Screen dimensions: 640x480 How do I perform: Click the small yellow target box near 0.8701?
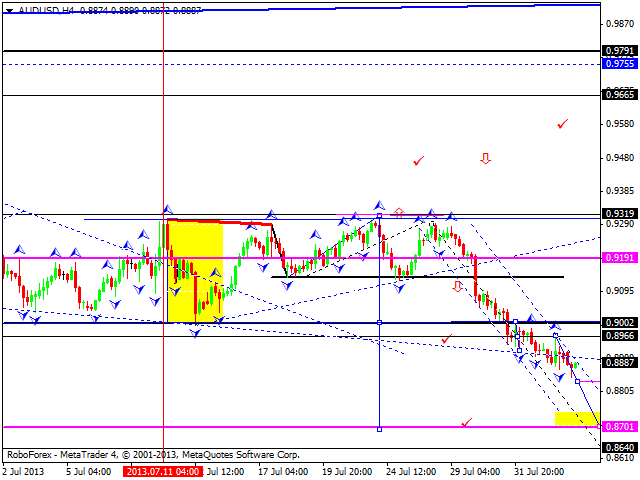[575, 418]
